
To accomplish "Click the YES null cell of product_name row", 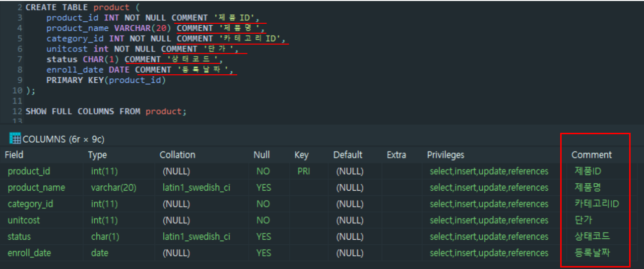I will (263, 188).
